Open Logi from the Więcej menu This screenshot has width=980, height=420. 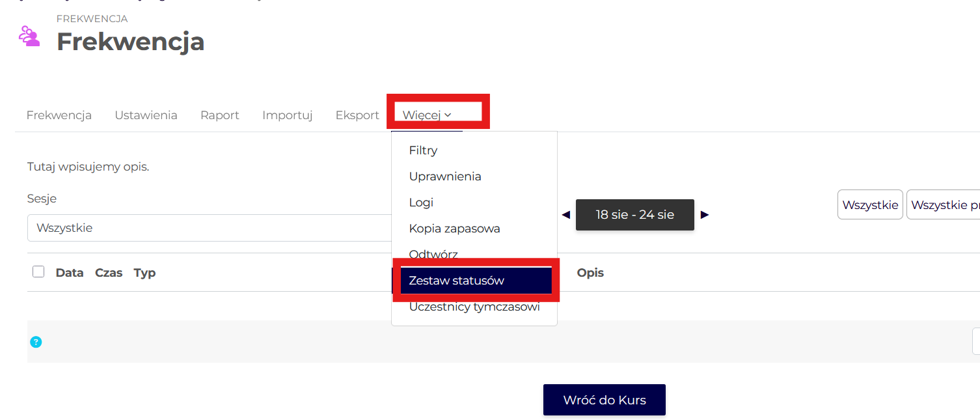click(421, 203)
